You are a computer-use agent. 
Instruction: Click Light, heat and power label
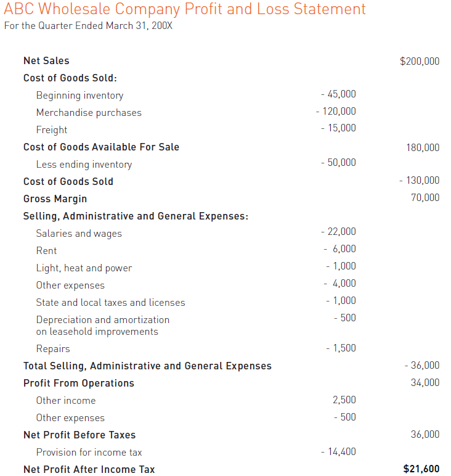click(84, 268)
